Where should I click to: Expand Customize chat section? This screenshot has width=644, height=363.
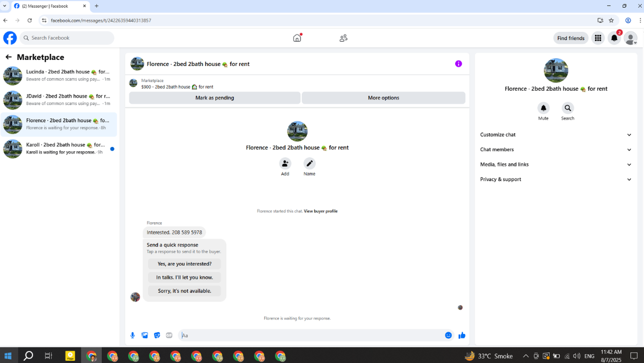pyautogui.click(x=556, y=135)
